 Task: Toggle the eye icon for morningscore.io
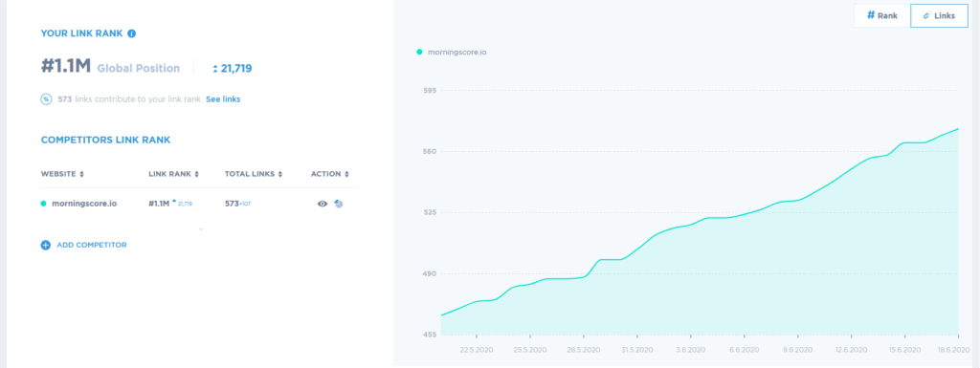pos(323,204)
